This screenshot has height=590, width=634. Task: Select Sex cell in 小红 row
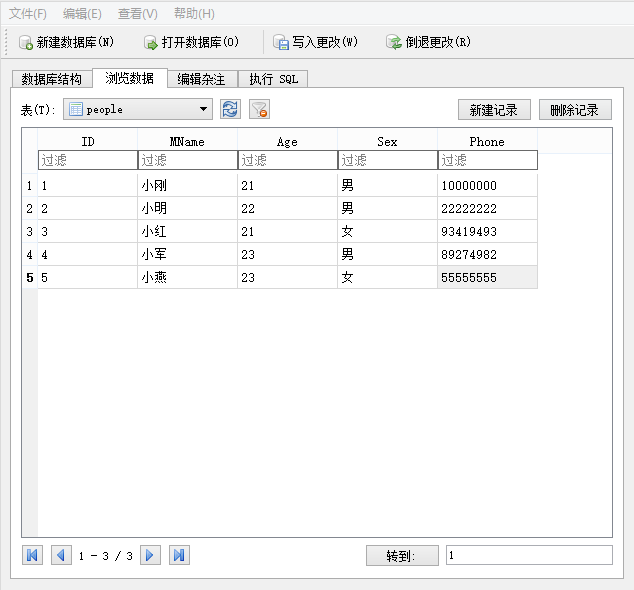coord(387,232)
